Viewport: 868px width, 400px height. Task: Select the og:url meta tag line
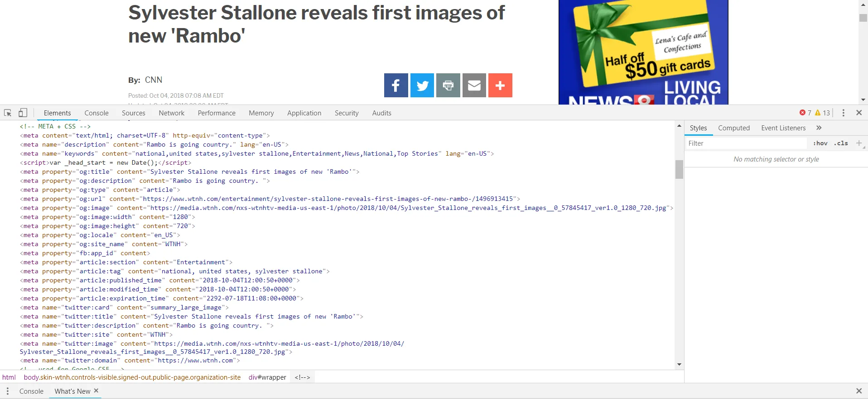270,199
